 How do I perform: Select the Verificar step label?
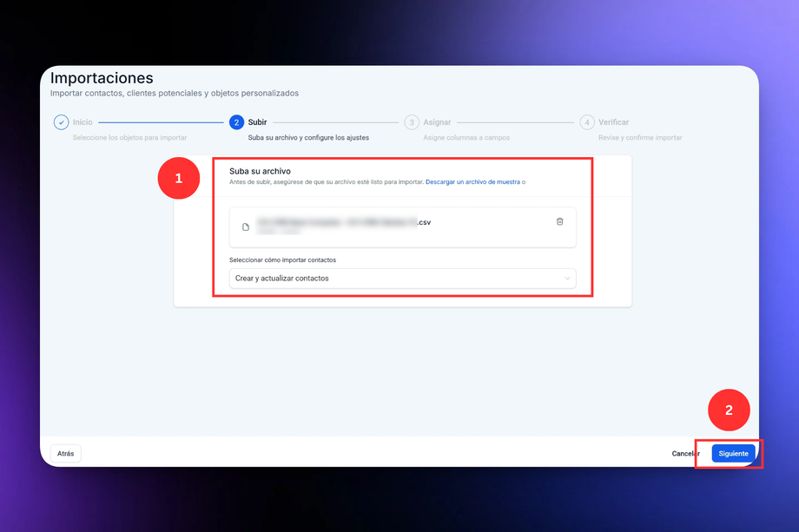[x=613, y=122]
